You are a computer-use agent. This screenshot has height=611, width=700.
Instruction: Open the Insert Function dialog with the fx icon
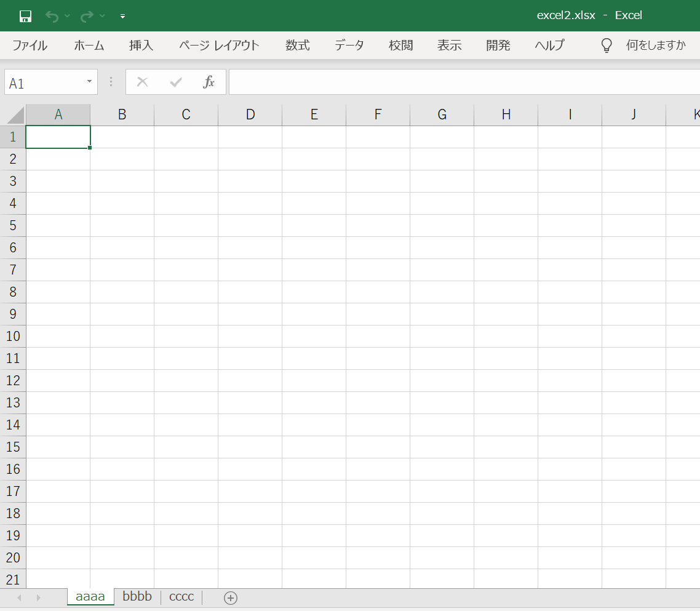pos(209,81)
